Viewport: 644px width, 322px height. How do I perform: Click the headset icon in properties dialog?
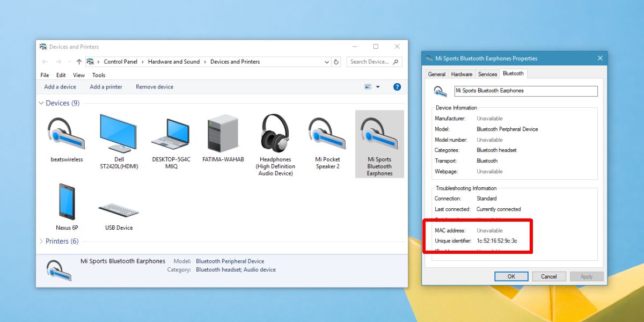coord(441,91)
